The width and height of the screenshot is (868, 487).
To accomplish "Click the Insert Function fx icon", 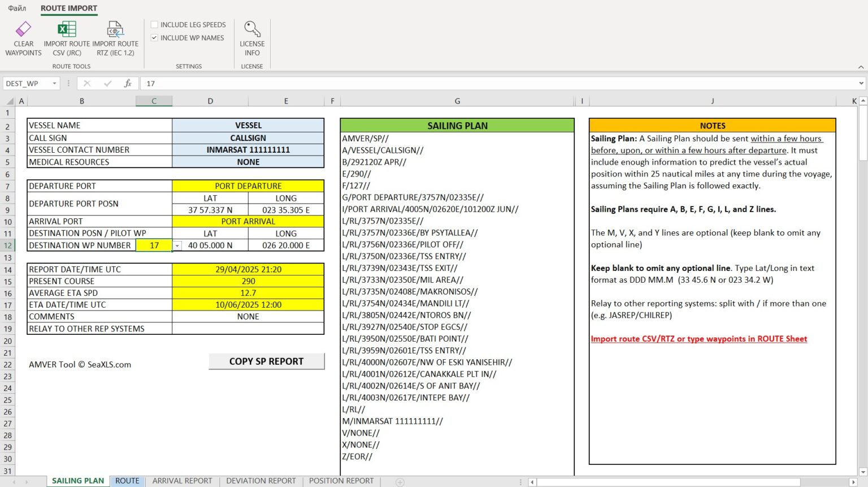I will point(128,83).
